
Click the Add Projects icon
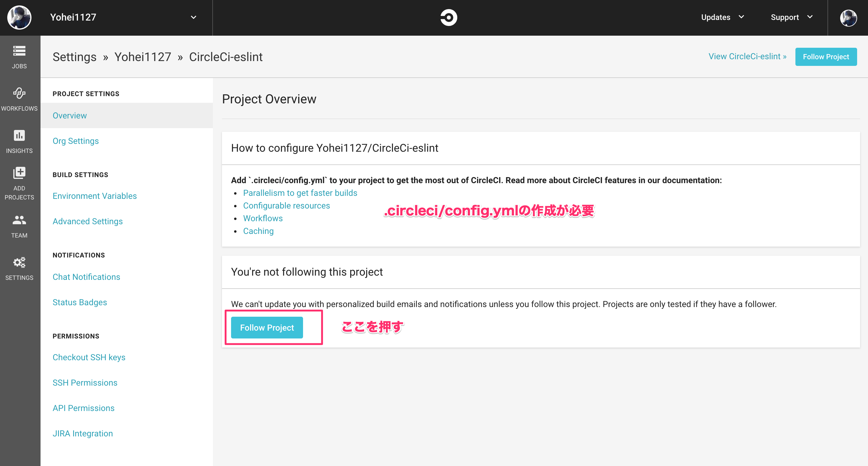(x=19, y=173)
